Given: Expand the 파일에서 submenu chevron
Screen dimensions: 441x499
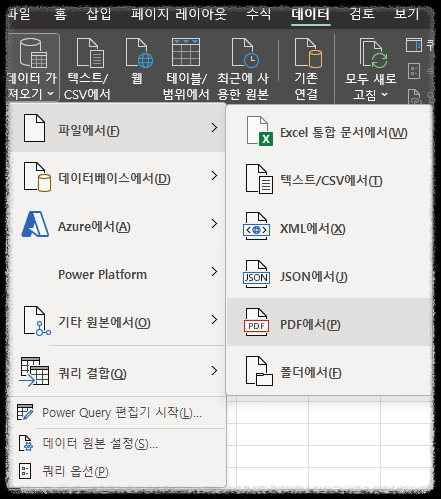Looking at the screenshot, I should pyautogui.click(x=214, y=128).
